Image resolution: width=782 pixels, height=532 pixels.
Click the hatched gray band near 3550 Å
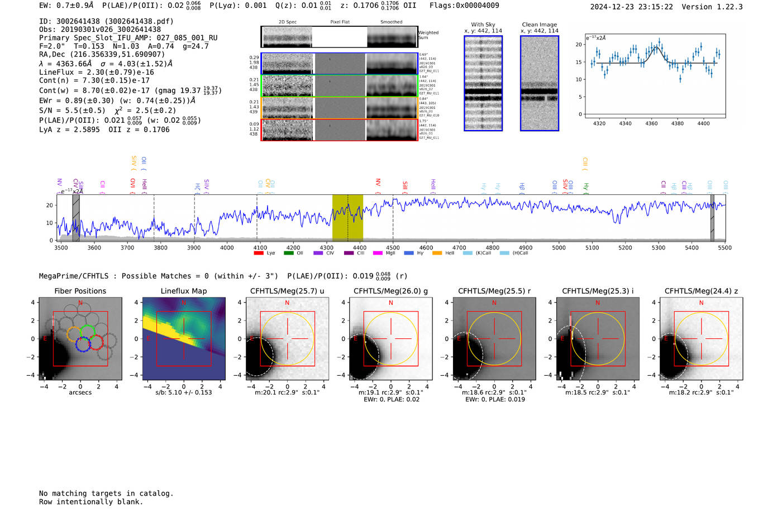point(76,218)
